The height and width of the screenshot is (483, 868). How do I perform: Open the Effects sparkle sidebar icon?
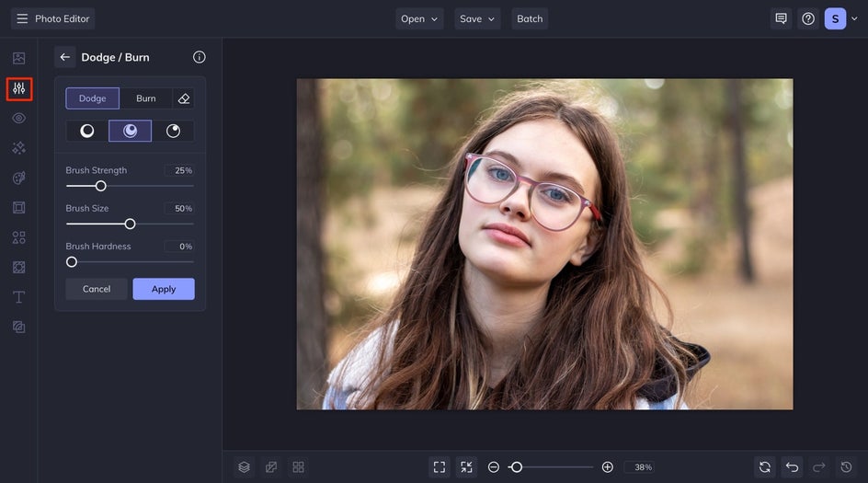coord(18,148)
